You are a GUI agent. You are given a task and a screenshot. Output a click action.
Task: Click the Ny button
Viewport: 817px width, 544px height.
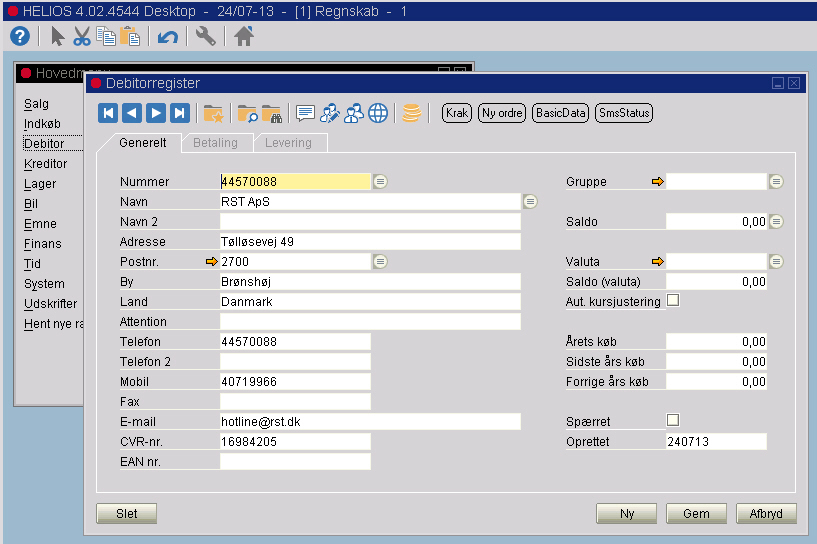627,514
